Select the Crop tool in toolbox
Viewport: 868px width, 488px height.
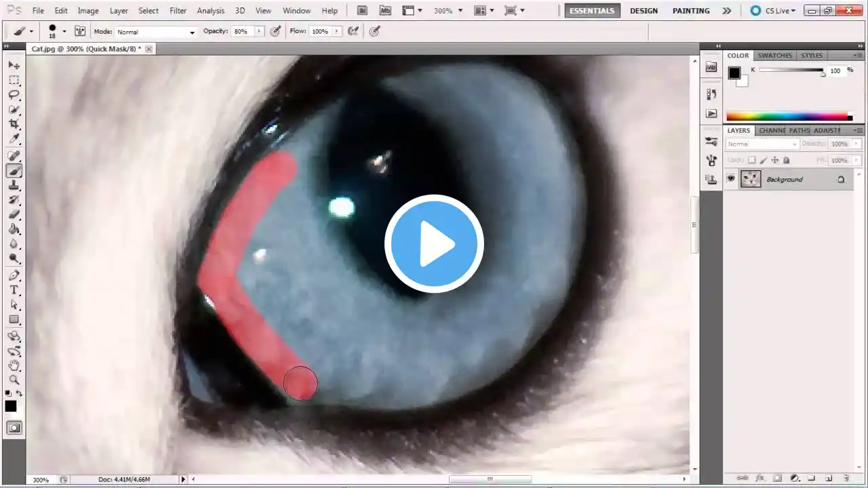(14, 124)
